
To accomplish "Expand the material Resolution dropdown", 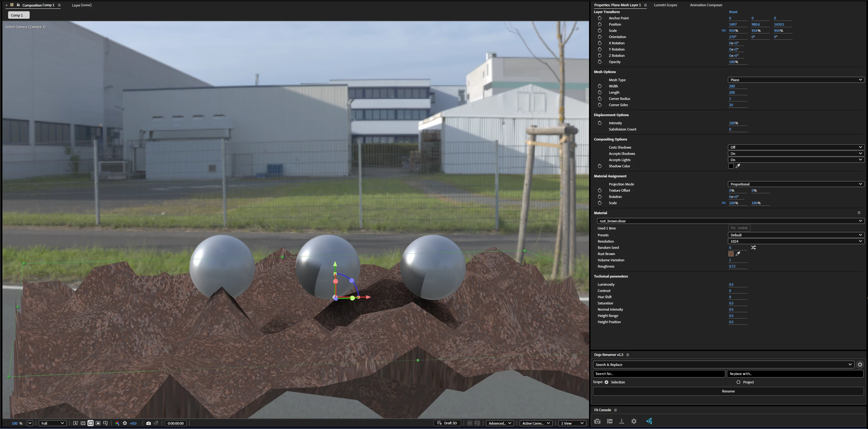I will point(796,241).
